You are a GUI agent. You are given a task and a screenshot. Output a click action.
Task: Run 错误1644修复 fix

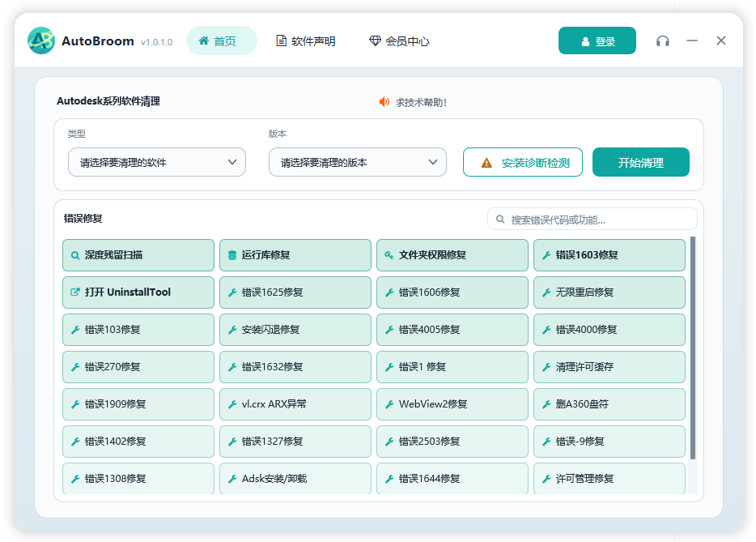[452, 478]
